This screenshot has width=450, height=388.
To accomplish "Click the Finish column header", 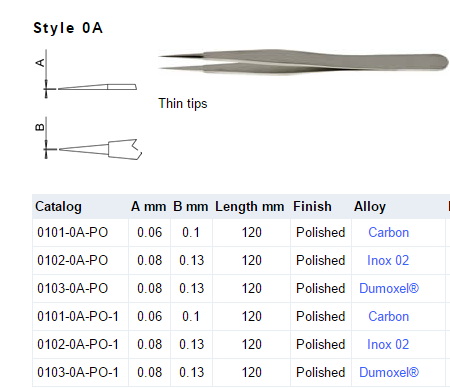I will tap(312, 207).
